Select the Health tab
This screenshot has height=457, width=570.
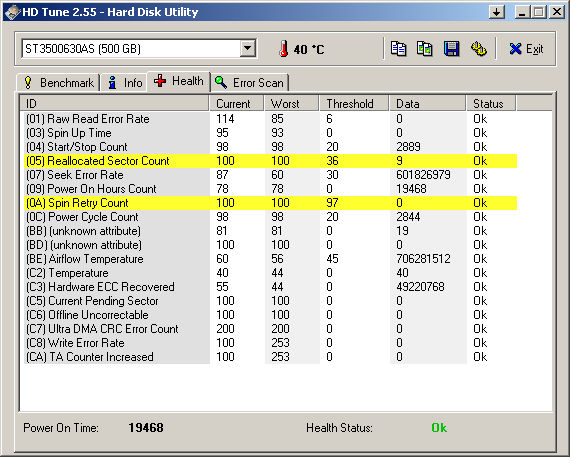(x=178, y=81)
